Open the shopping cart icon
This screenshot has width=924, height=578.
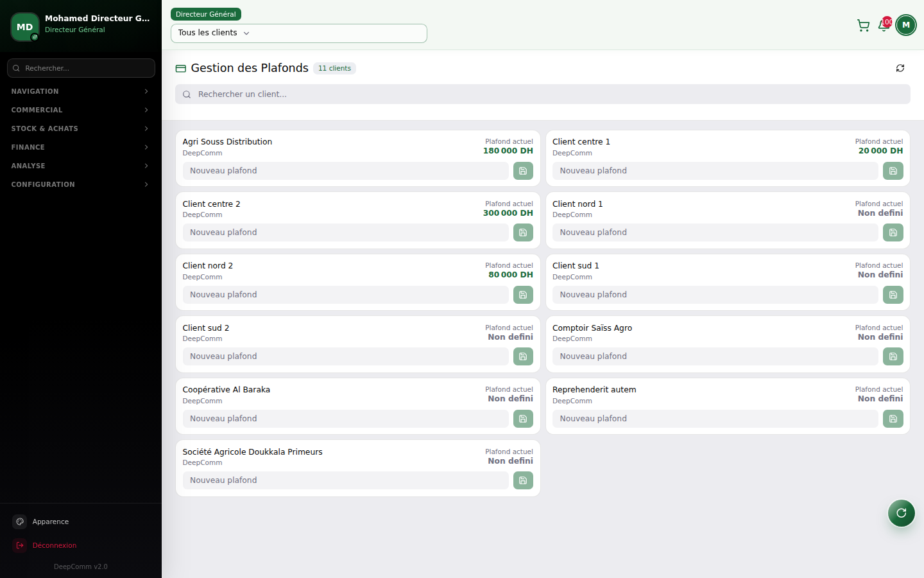coord(863,25)
